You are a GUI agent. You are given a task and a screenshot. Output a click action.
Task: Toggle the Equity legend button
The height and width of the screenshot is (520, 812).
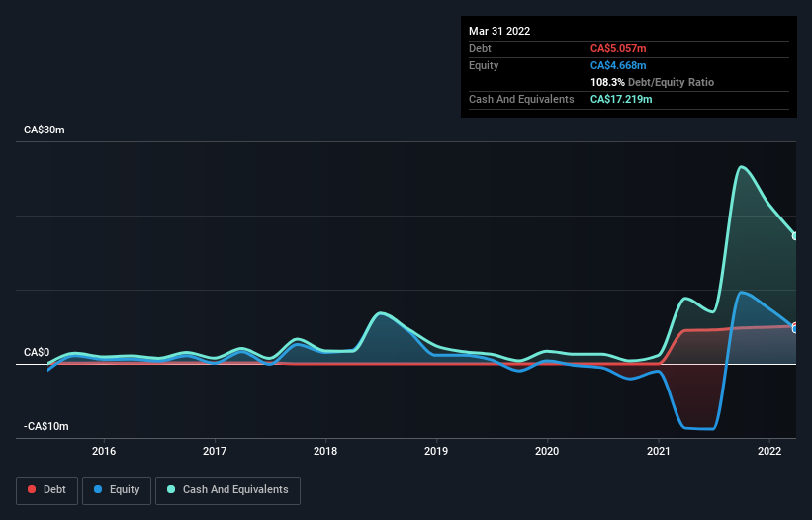tap(117, 490)
